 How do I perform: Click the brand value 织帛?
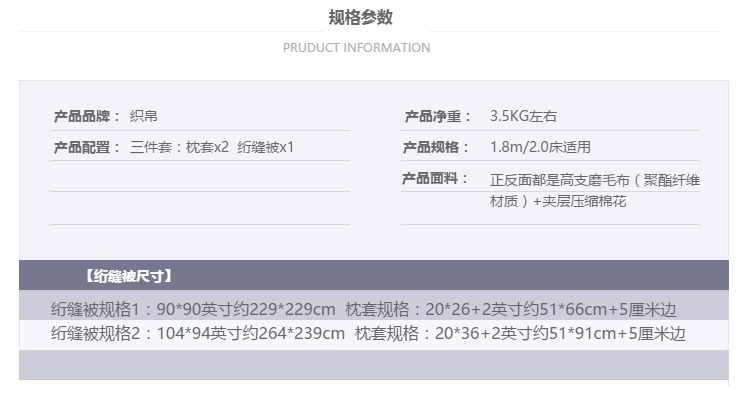(x=143, y=116)
